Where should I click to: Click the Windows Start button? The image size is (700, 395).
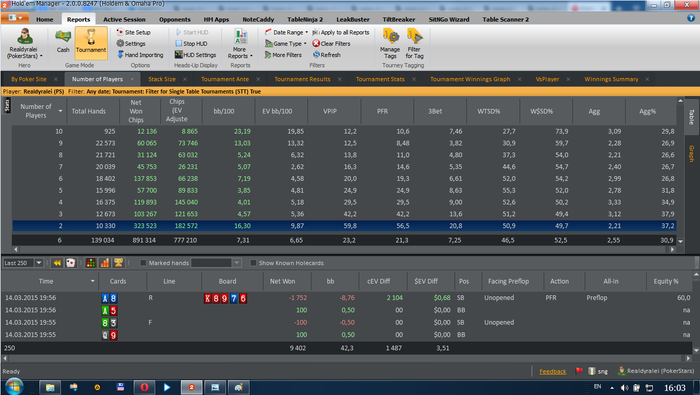13,387
